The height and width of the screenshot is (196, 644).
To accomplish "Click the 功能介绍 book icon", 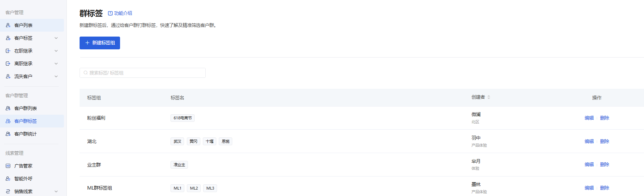I will coord(110,13).
